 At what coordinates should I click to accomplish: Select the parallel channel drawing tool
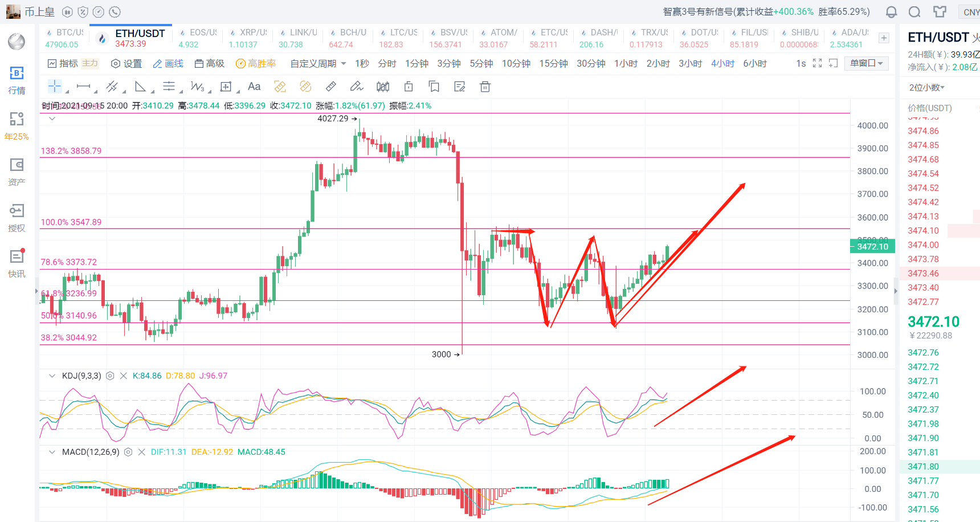[112, 87]
